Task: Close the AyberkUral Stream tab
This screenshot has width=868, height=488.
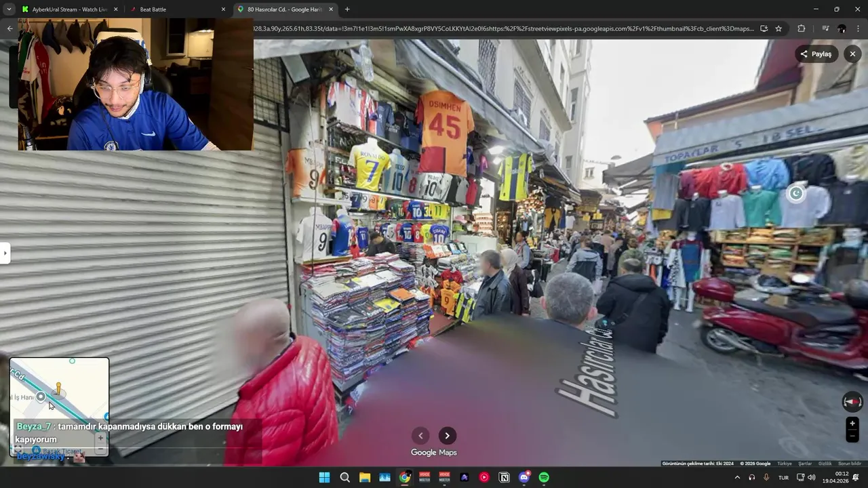Action: (x=115, y=9)
